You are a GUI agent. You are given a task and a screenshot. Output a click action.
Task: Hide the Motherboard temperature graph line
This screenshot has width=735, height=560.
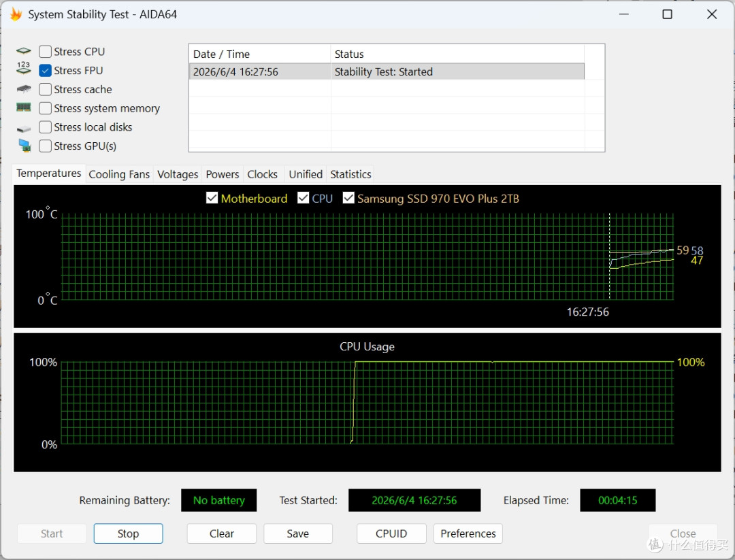click(212, 198)
